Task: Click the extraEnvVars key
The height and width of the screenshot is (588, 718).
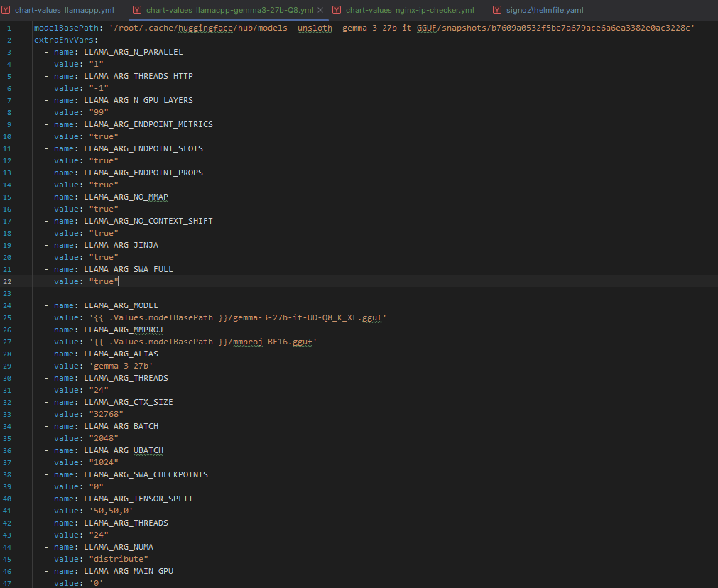Action: click(64, 40)
